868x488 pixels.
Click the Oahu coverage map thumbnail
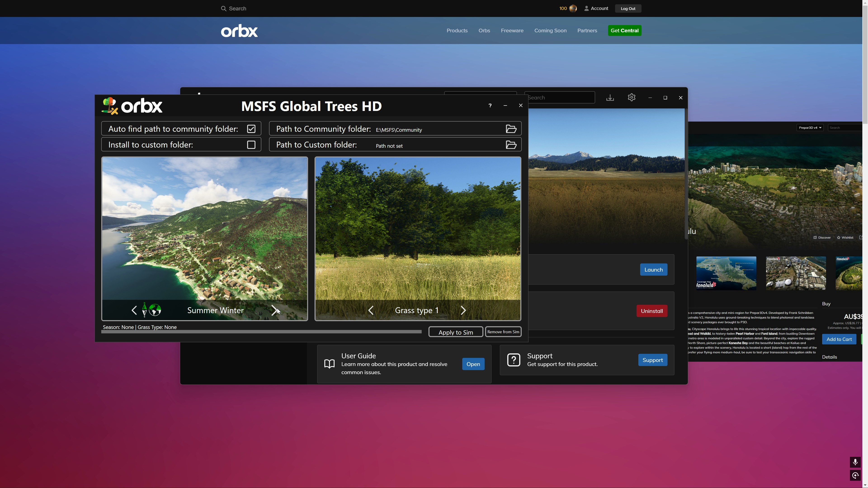pos(726,273)
